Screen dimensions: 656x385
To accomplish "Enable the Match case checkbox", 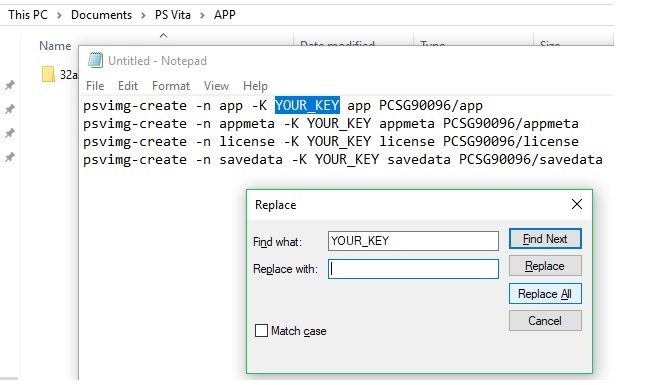I will (x=261, y=331).
